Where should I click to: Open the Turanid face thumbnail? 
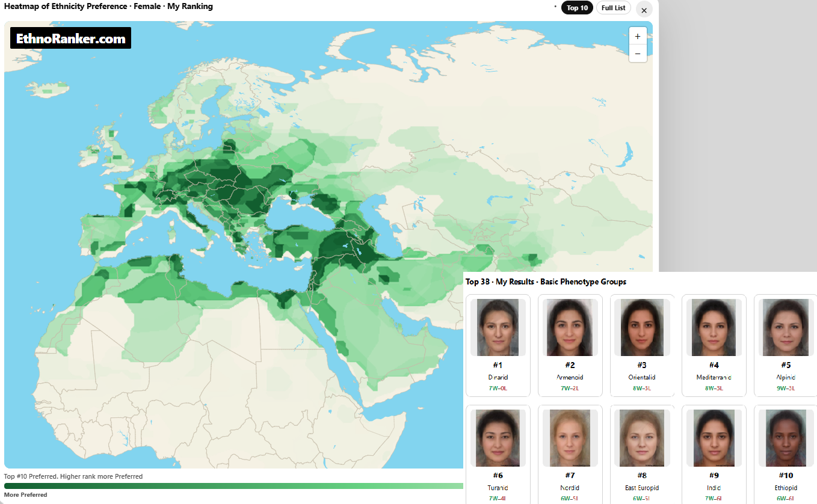pos(498,438)
